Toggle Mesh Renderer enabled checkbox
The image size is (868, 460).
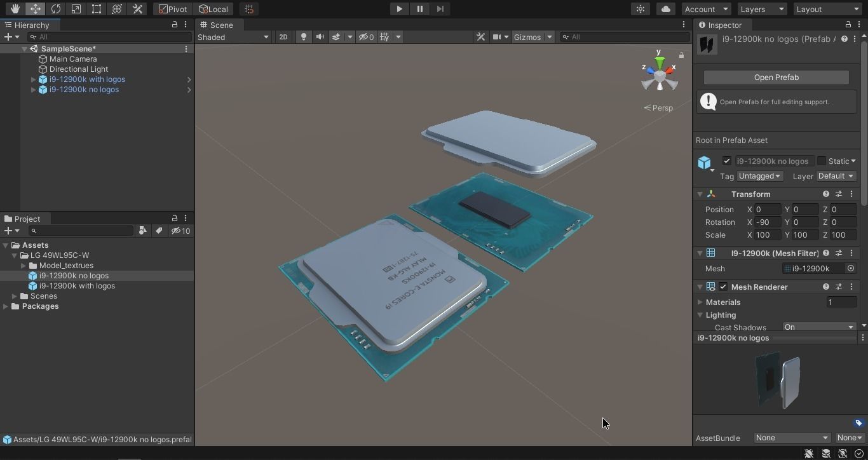(x=723, y=287)
